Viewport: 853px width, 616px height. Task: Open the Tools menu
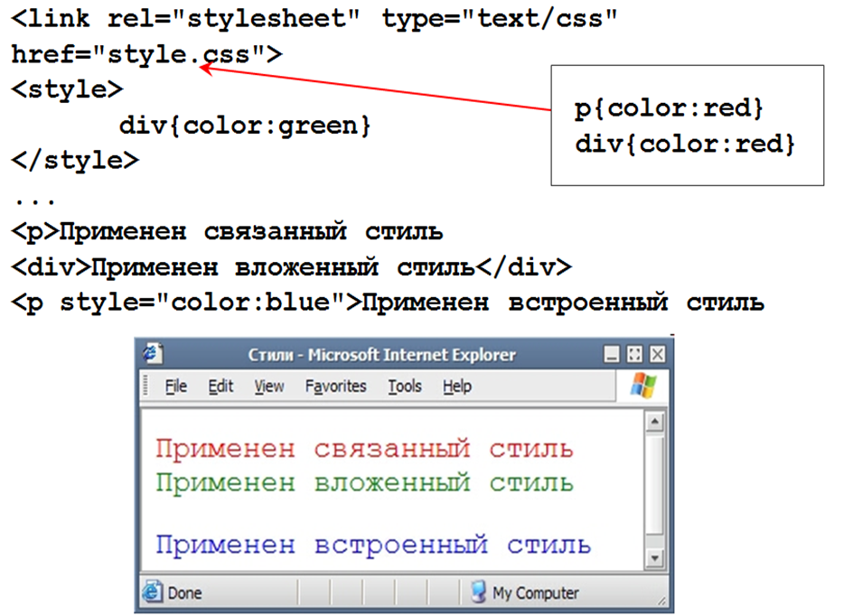coord(405,387)
